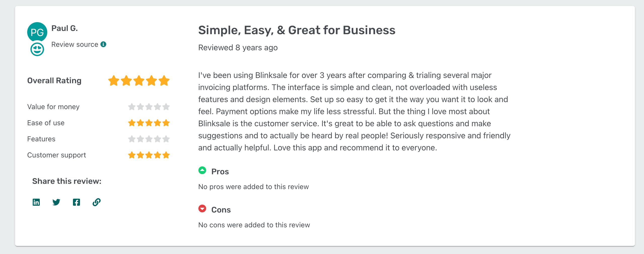Click the reviewer name Paul G.
Screen dimensions: 644x254
point(64,28)
